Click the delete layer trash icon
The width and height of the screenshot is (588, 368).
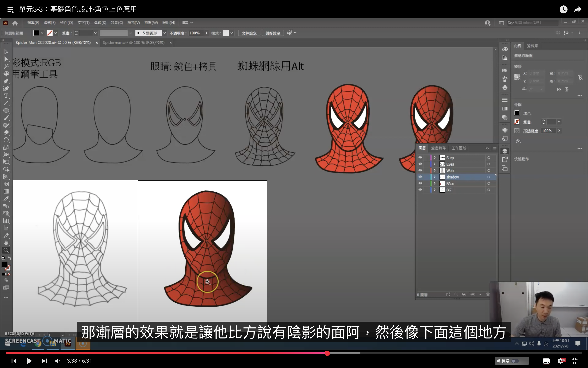[x=488, y=295]
